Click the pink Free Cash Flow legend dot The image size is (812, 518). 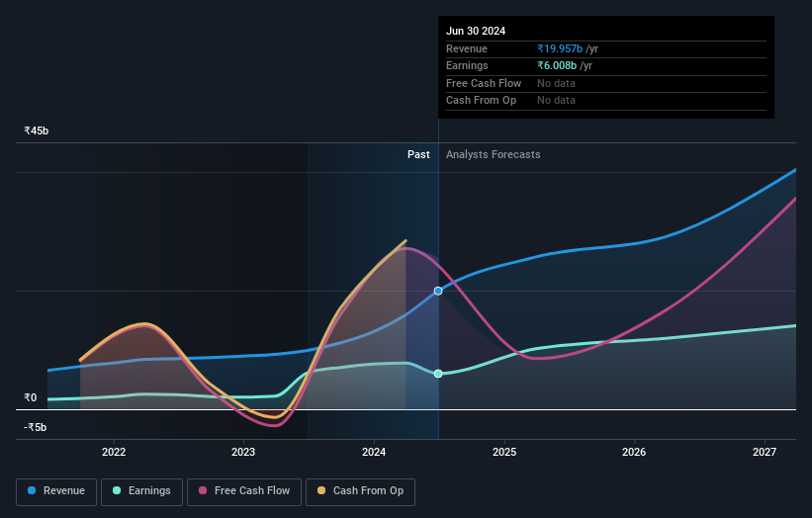pos(203,490)
